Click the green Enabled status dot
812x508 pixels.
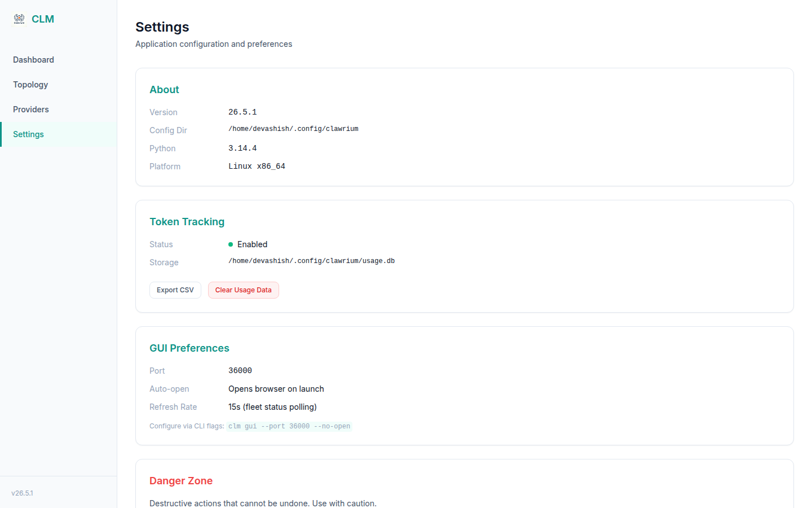coord(231,244)
